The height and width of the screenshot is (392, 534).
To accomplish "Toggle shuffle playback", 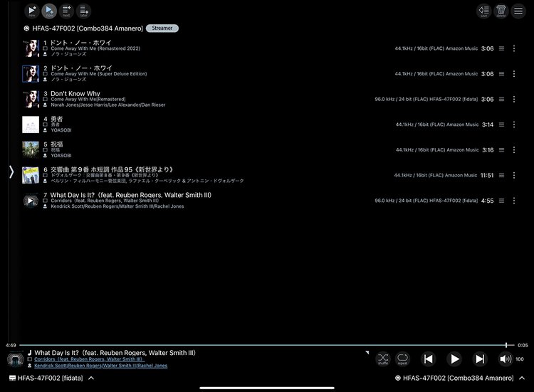I will tap(383, 359).
